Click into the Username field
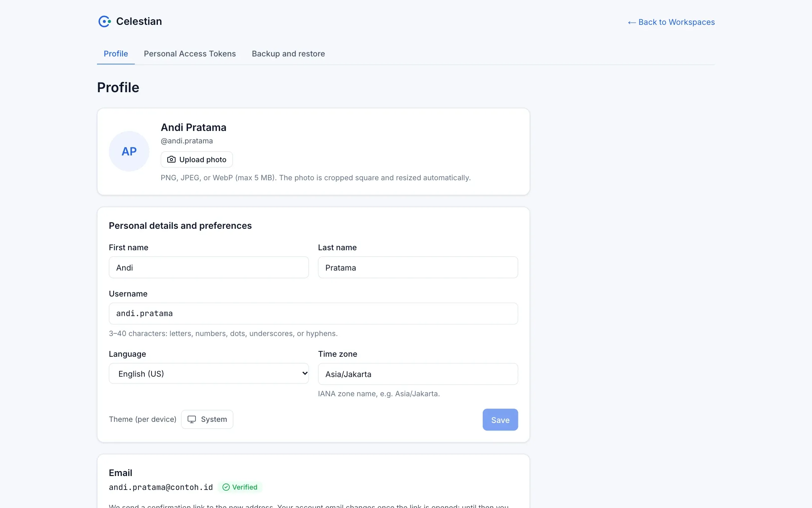Screen dimensions: 812x508 click(x=314, y=313)
